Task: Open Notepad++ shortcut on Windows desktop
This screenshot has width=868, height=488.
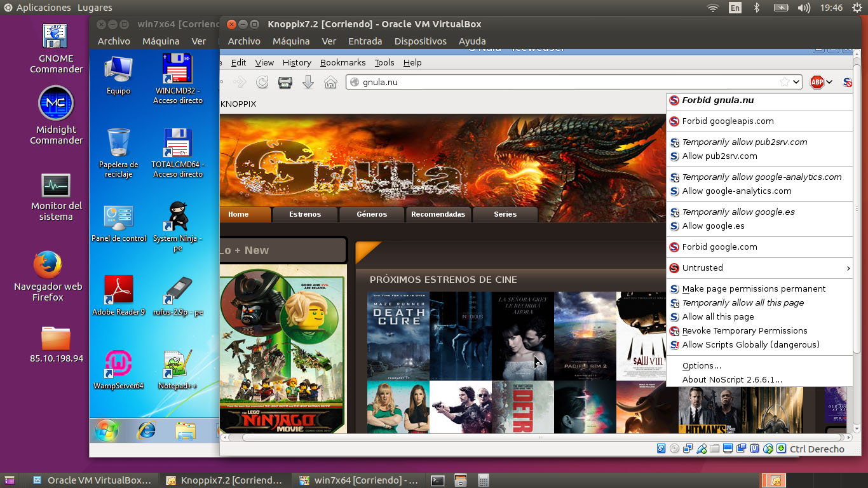Action: (177, 370)
